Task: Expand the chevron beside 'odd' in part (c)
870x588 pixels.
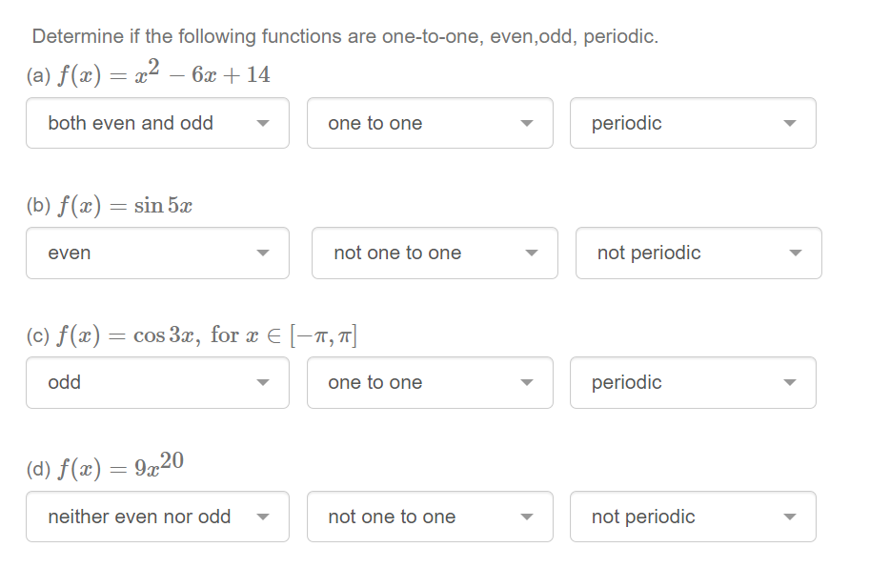Action: tap(265, 382)
